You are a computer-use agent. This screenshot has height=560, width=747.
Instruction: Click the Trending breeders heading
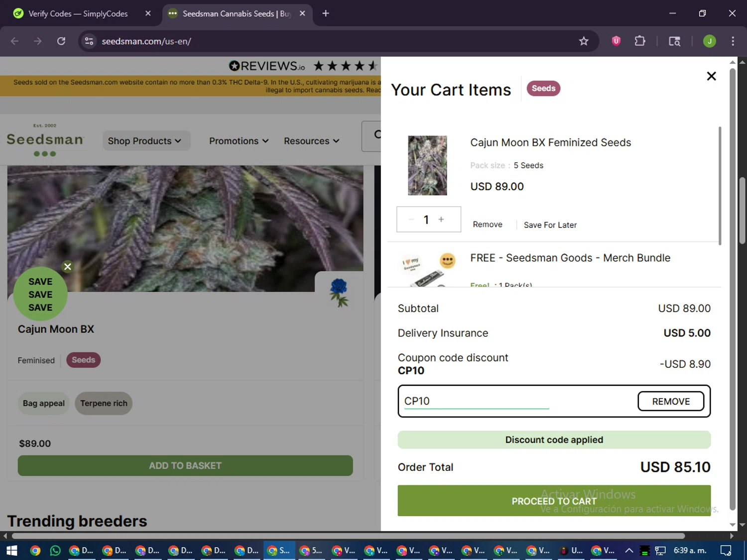point(77,521)
